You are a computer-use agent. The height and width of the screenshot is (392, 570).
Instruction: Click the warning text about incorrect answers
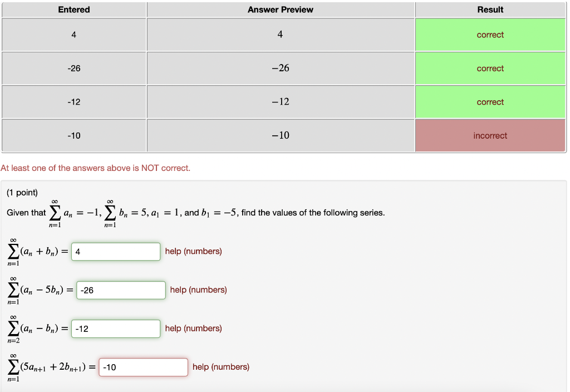pos(97,168)
